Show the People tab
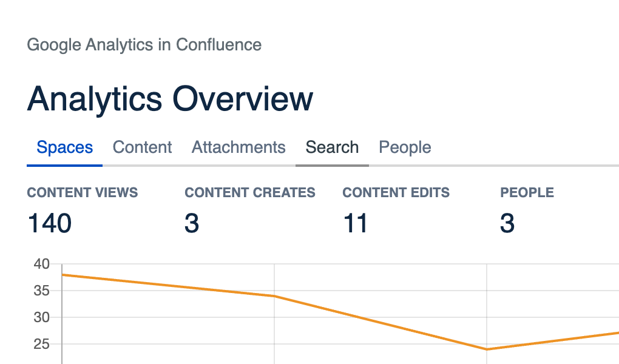 click(x=405, y=147)
